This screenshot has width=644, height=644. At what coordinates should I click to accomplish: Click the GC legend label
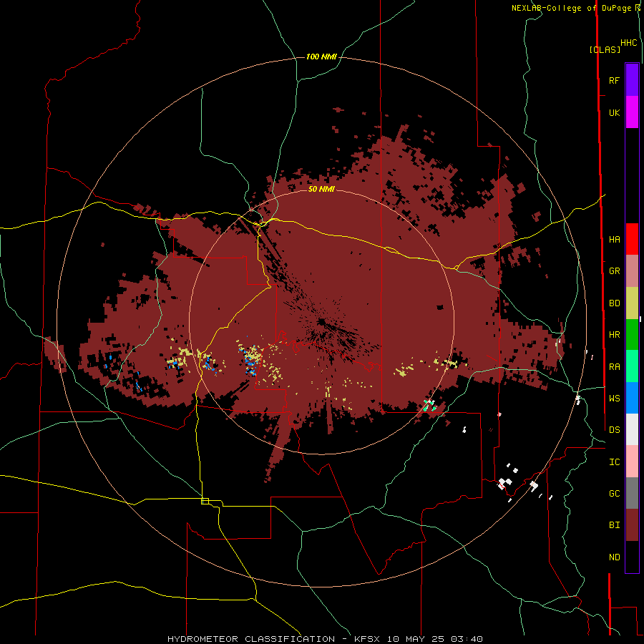[x=615, y=493]
